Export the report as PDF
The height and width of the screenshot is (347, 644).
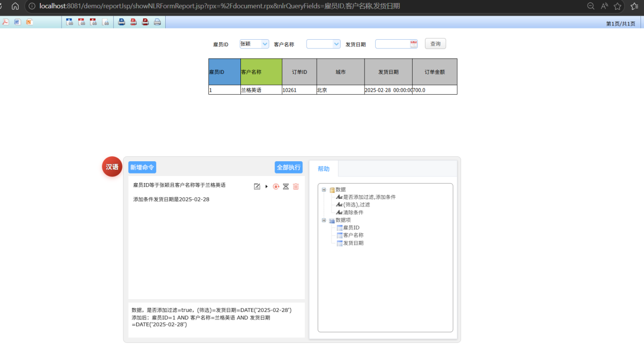[x=6, y=22]
